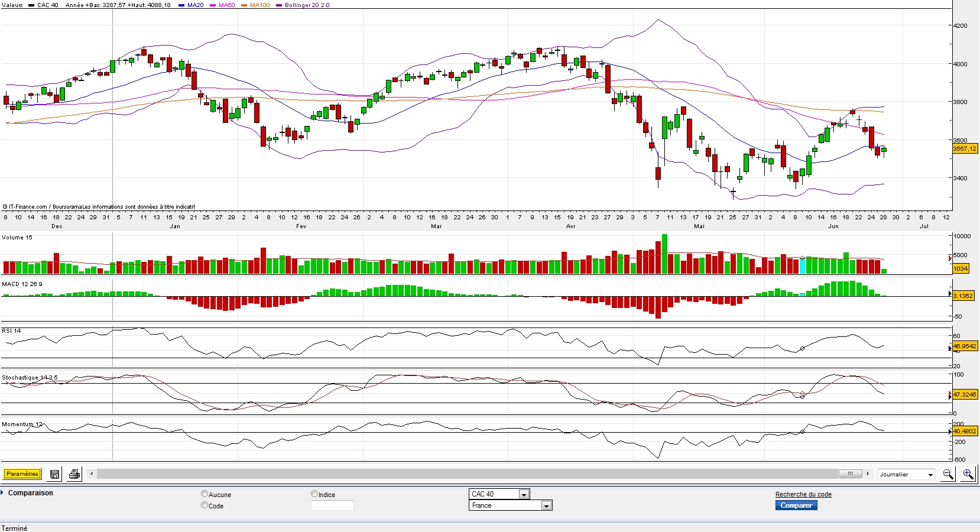Click the current price tag 3557,12
Image resolution: width=980 pixels, height=532 pixels.
pos(965,149)
